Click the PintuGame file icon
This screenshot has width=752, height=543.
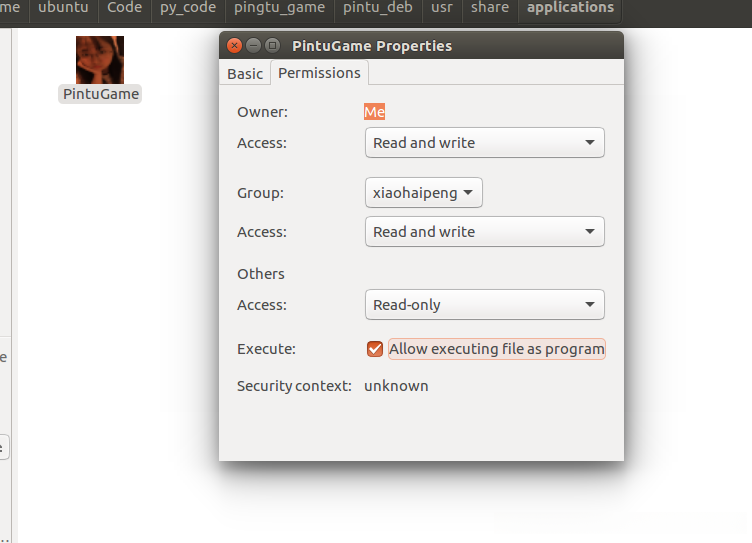pyautogui.click(x=100, y=60)
